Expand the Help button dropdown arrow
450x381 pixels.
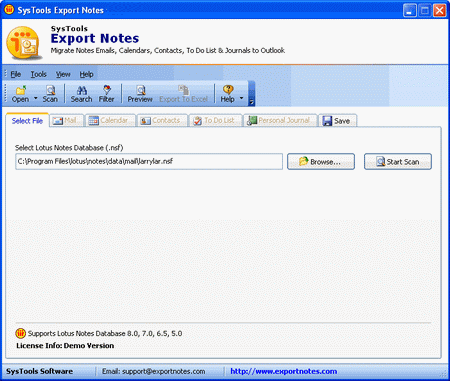coord(241,98)
